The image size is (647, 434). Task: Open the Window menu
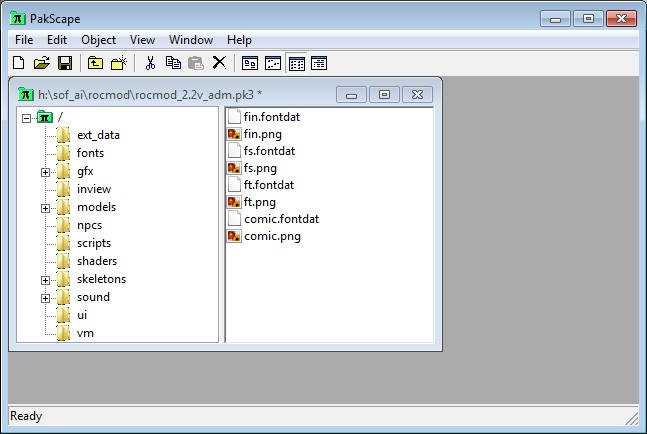190,40
